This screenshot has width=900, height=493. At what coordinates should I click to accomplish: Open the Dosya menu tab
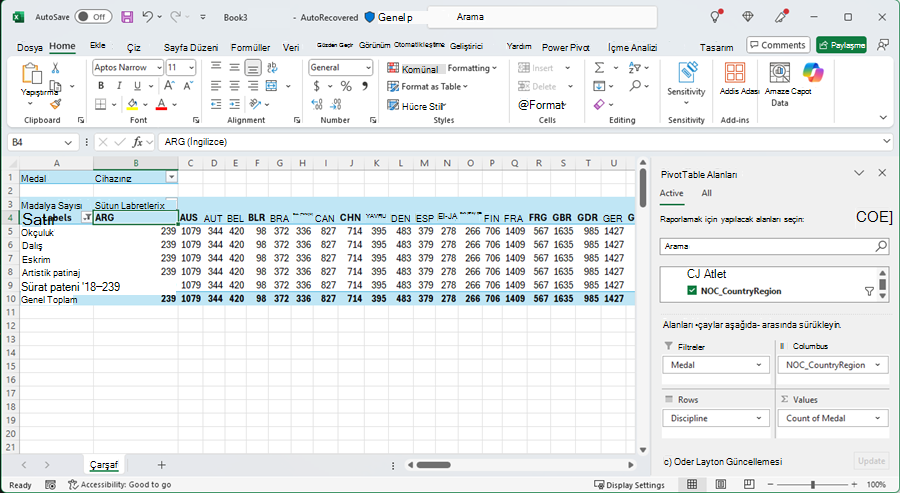click(x=30, y=48)
